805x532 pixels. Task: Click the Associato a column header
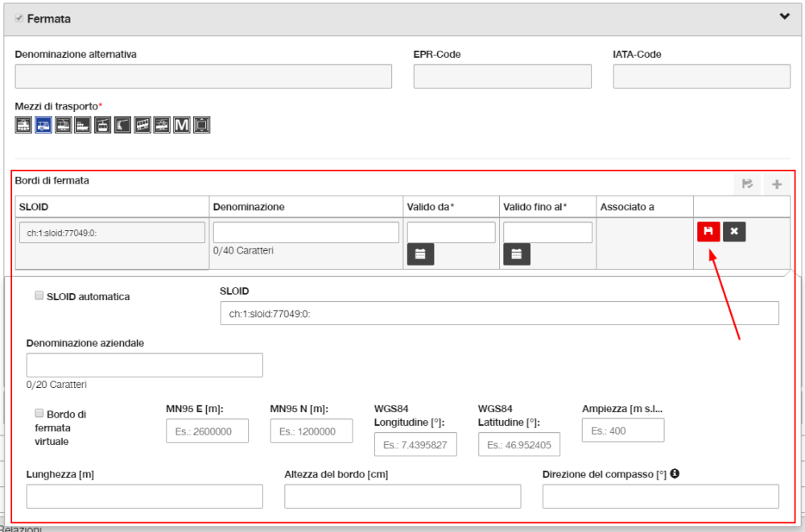(x=645, y=206)
